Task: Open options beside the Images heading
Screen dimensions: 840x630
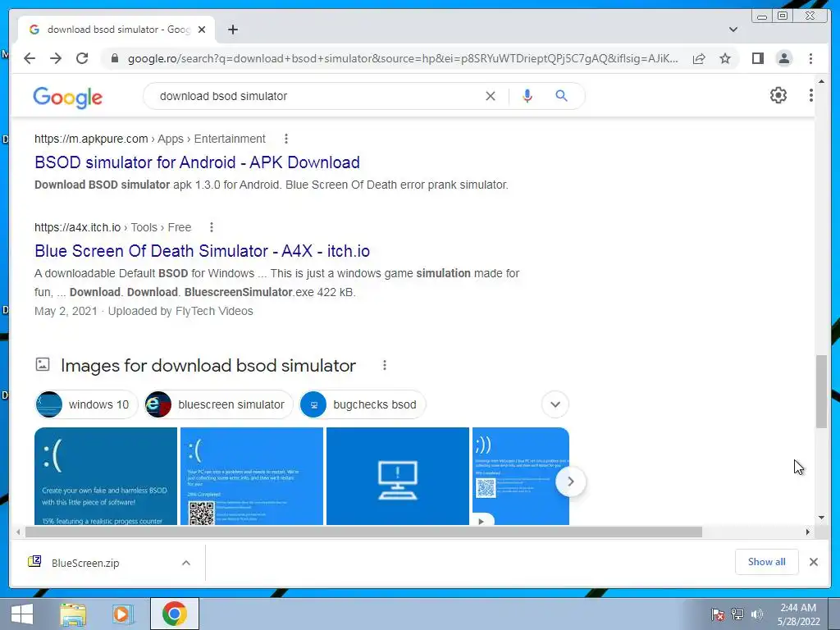Action: click(384, 365)
